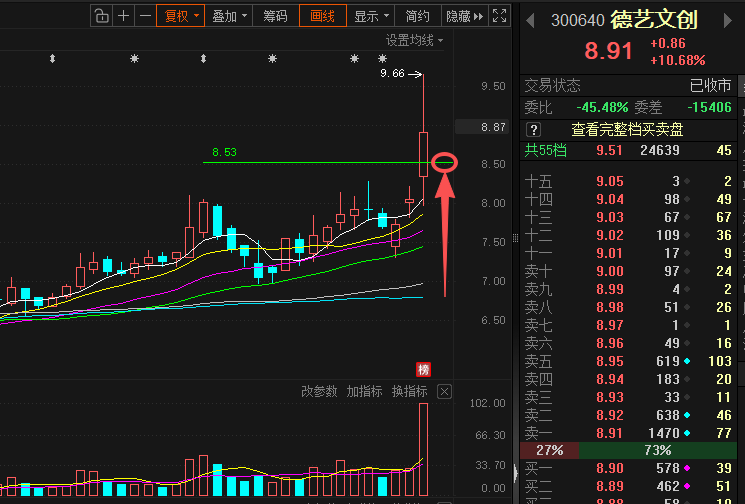Zoom in chart with plus button
745x504 pixels.
tap(124, 16)
